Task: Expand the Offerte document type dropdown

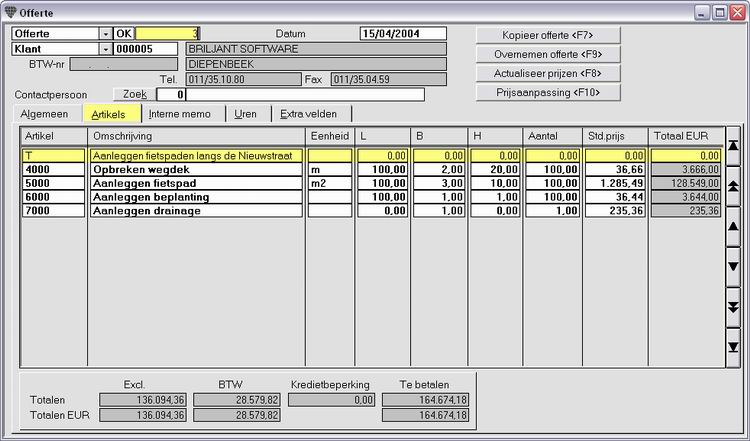Action: (106, 33)
